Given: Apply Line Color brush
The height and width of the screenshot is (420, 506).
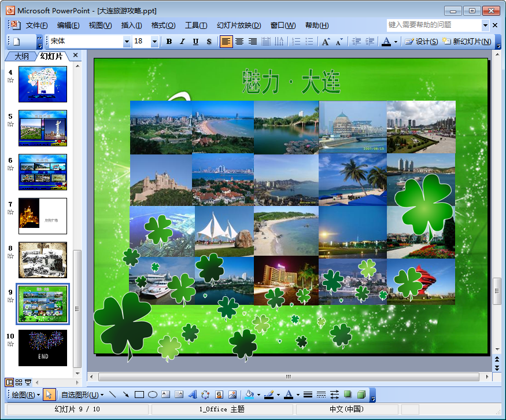Looking at the screenshot, I should click(269, 395).
